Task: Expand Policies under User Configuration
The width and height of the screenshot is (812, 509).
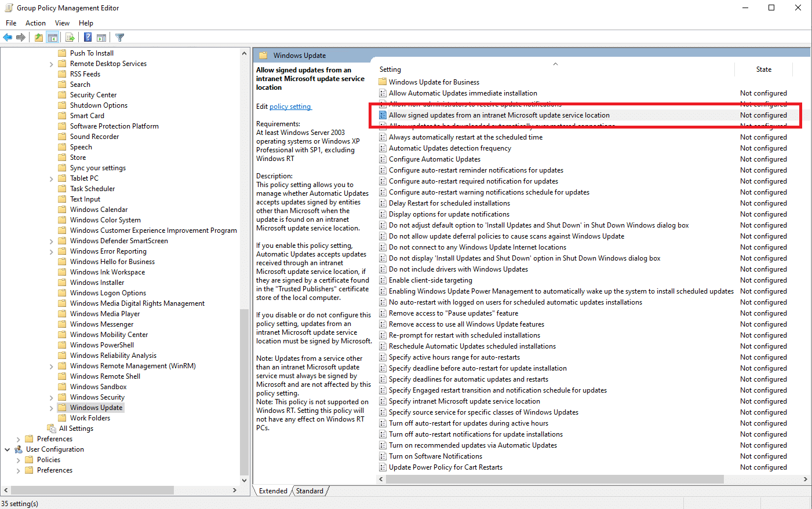Action: 19,460
